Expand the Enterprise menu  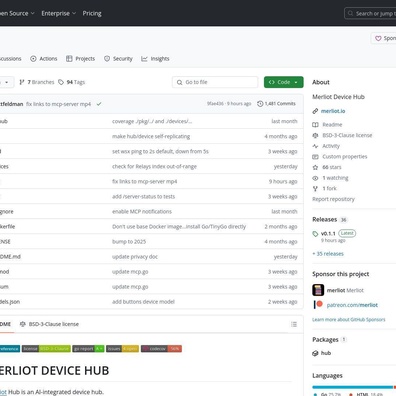(59, 13)
